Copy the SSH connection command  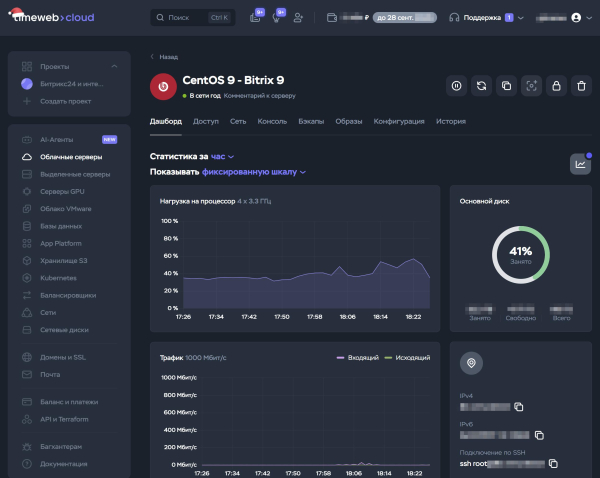[553, 464]
